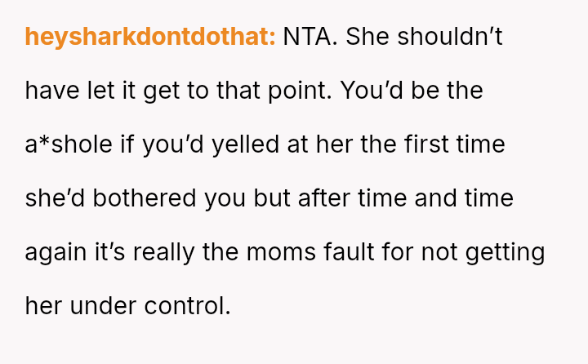Click the word 'shouldn't' in the first line
This screenshot has width=588, height=364.
tap(450, 37)
